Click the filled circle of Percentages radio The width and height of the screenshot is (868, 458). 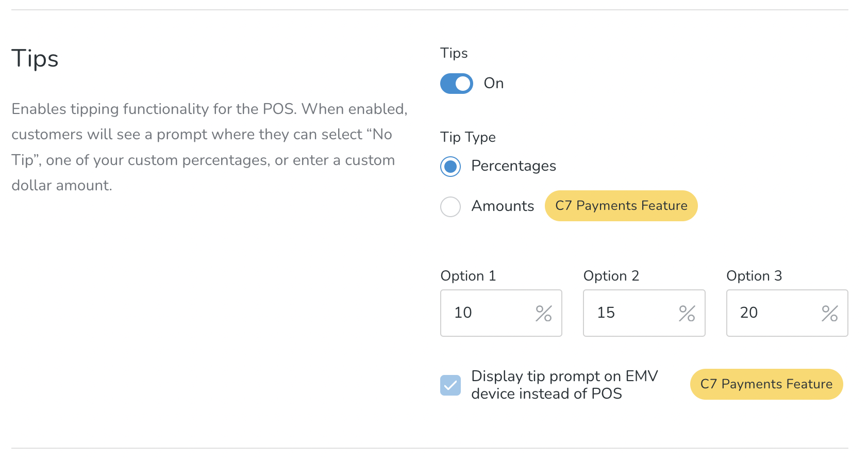pos(450,167)
